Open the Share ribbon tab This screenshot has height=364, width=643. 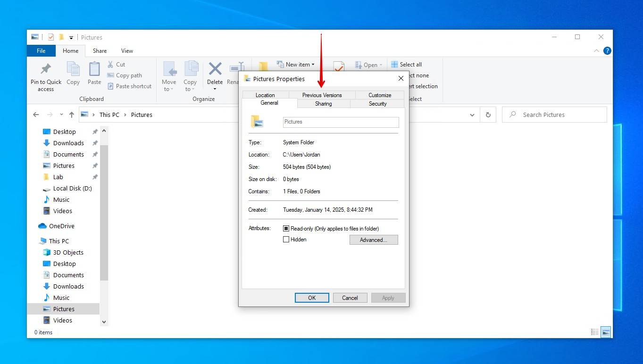click(99, 50)
